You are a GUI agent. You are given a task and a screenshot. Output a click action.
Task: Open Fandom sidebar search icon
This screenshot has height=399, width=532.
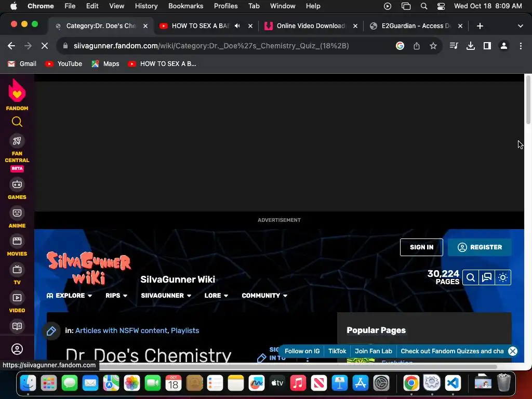tap(17, 122)
